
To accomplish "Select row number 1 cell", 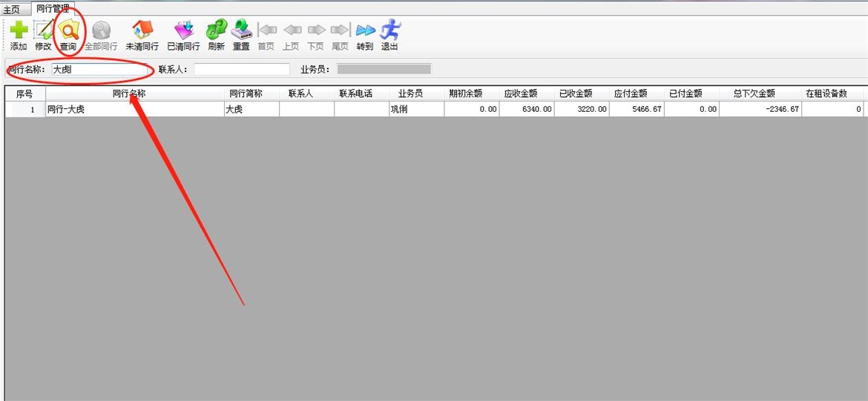I will (25, 109).
